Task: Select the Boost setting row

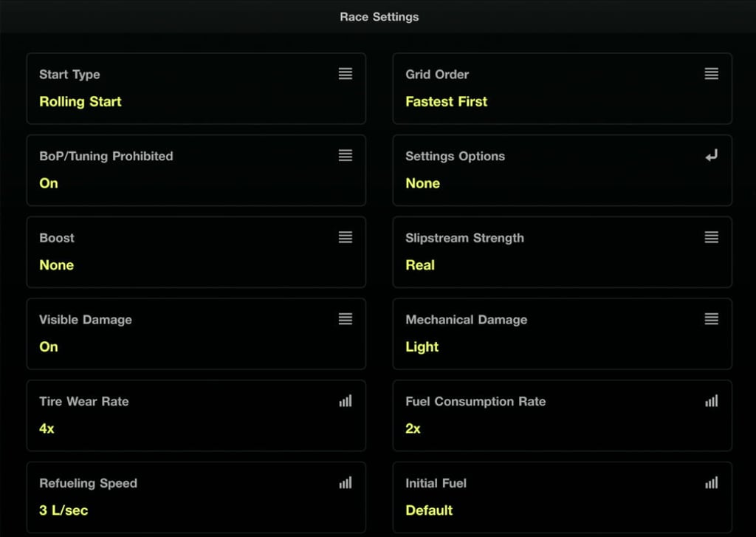Action: [196, 252]
